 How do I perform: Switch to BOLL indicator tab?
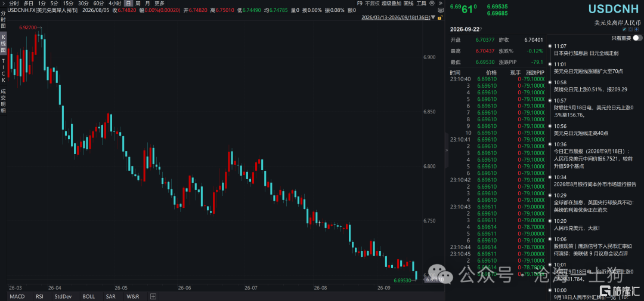click(x=88, y=296)
